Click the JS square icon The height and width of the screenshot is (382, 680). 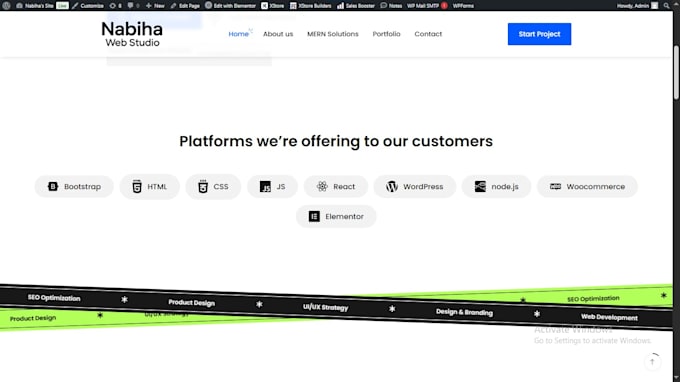265,186
